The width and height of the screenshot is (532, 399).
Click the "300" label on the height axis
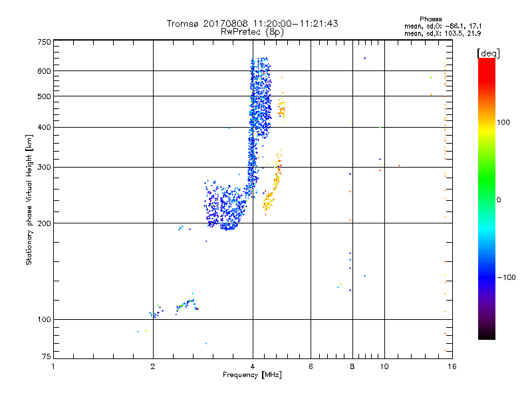(x=45, y=168)
